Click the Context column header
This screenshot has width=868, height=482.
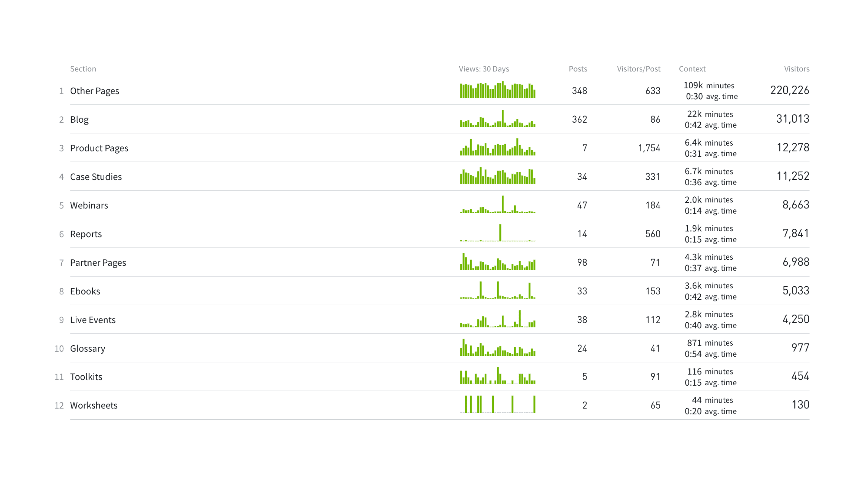point(692,69)
